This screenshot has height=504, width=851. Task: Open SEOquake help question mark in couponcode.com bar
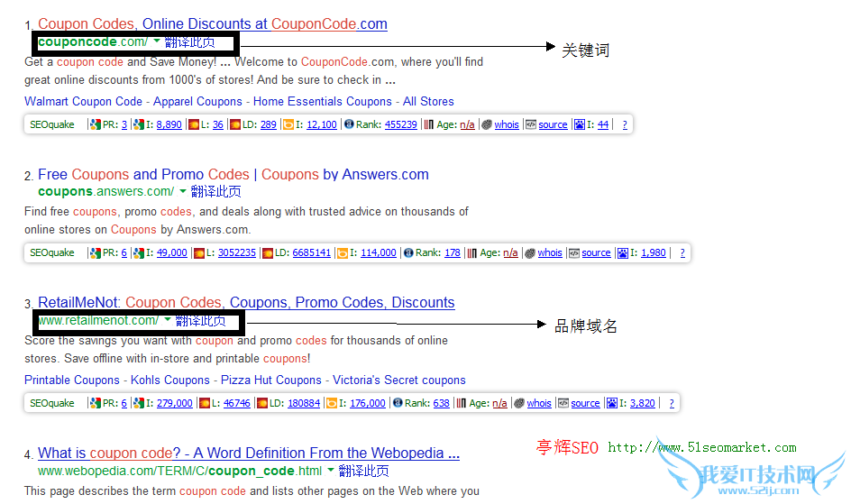625,124
